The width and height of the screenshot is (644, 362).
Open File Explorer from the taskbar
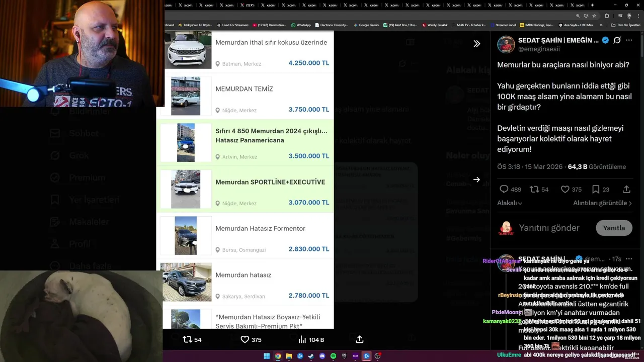289,356
